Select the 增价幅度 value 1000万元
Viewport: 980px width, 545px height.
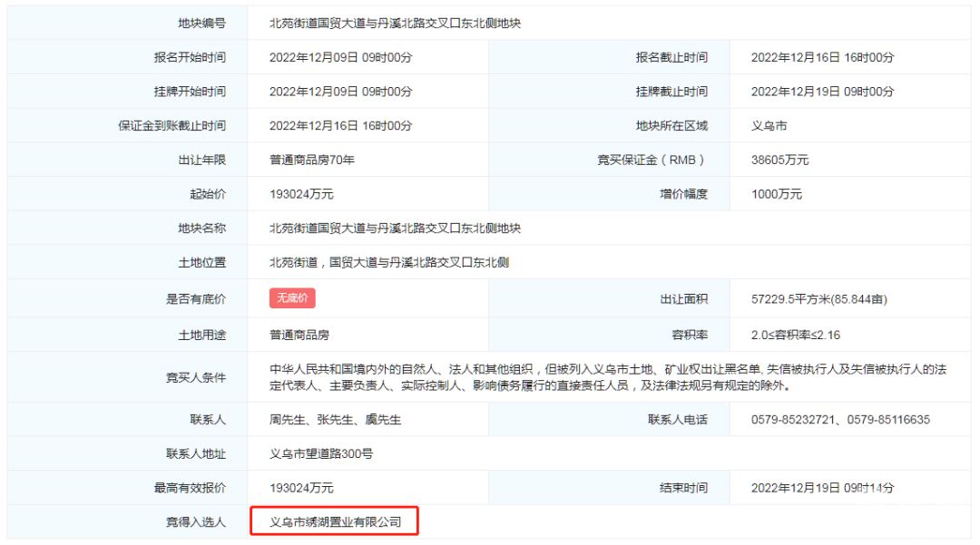(777, 194)
